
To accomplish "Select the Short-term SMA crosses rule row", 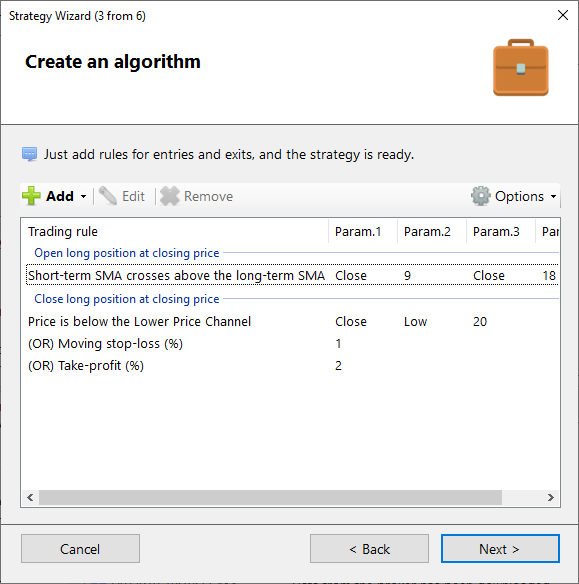I will (x=292, y=275).
